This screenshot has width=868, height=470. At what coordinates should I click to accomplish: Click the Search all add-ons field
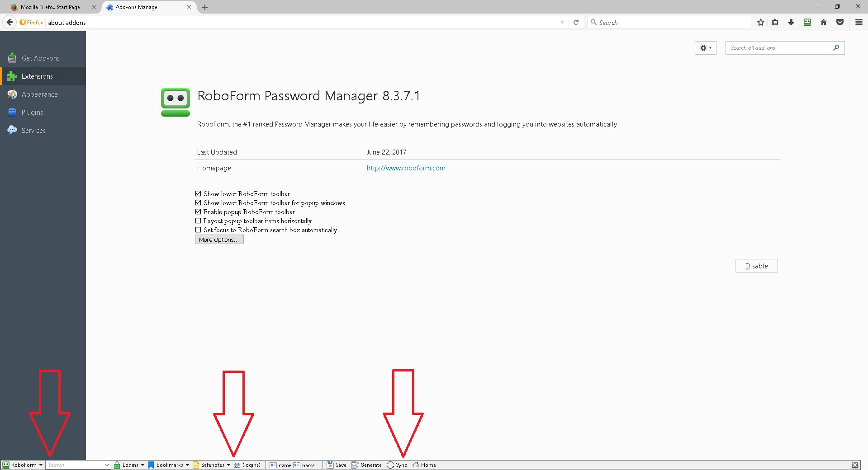coord(780,48)
